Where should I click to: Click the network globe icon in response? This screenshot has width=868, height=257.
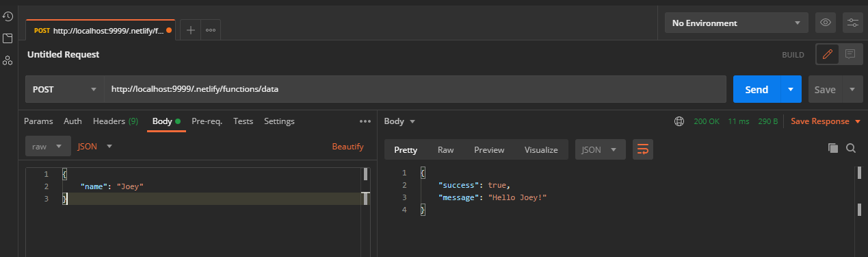coord(679,121)
